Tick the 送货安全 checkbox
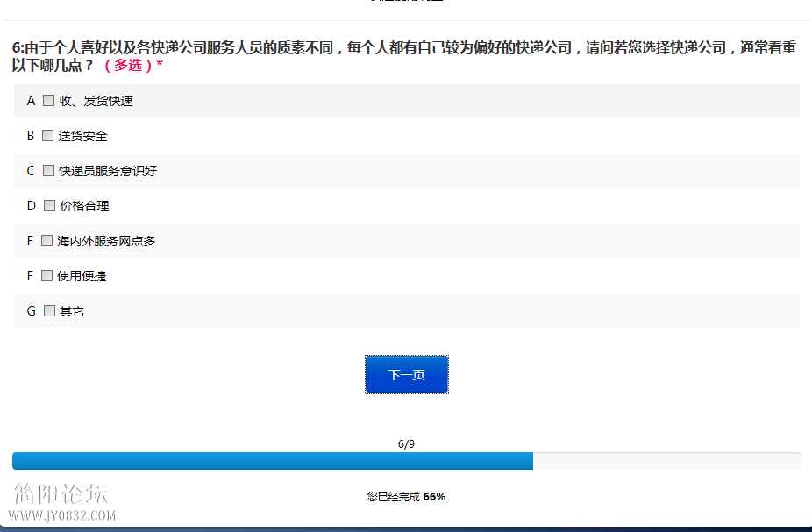This screenshot has width=812, height=532. pos(47,136)
